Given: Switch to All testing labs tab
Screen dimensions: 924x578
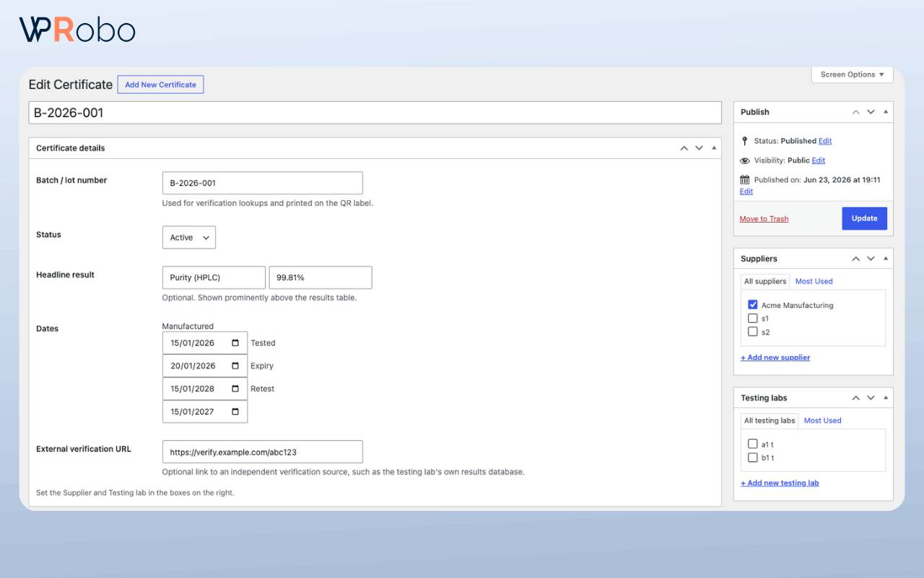Looking at the screenshot, I should coord(770,420).
